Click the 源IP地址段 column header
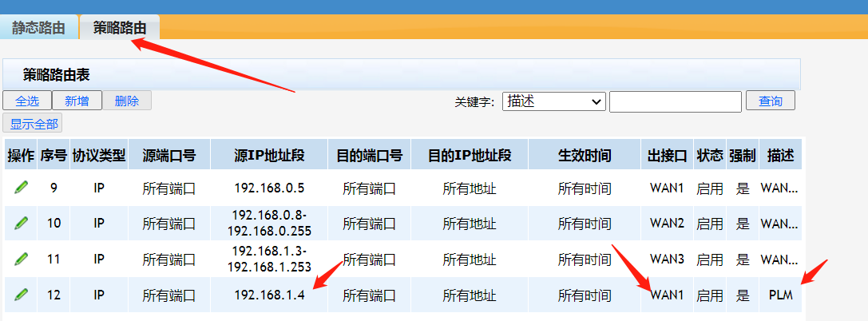Screen dimensions: 868x321 (x=269, y=156)
